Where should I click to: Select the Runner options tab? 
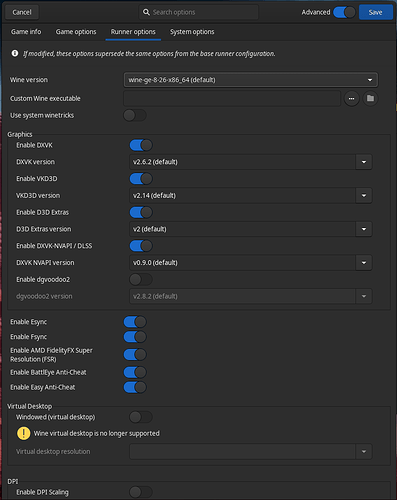click(x=133, y=32)
